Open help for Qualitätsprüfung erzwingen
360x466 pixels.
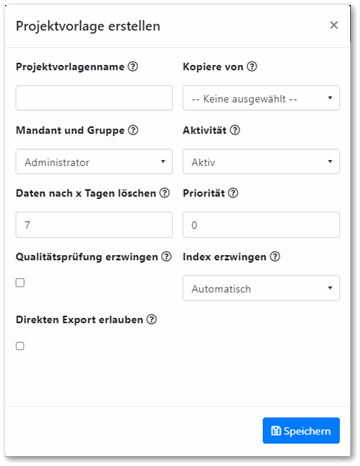click(x=166, y=256)
